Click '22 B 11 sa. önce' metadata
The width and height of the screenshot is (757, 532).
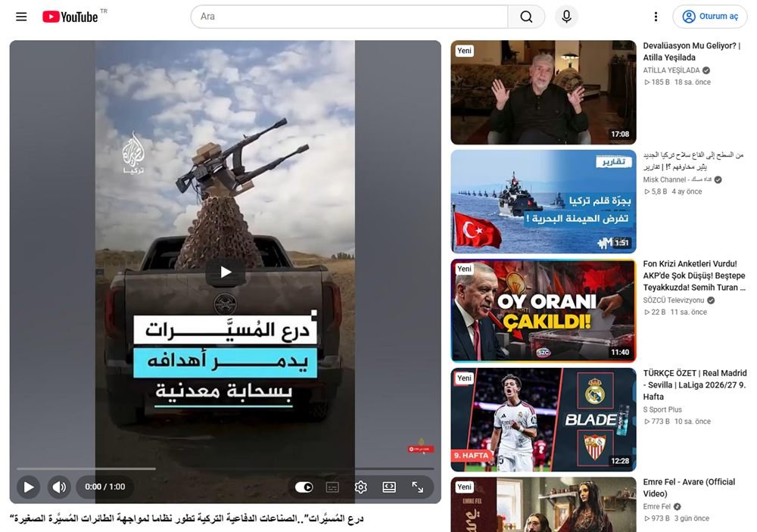676,313
